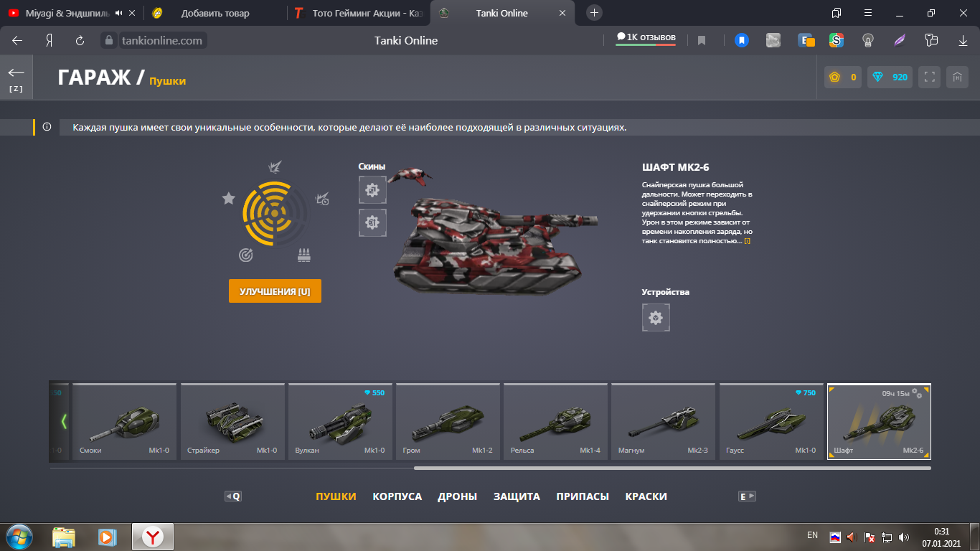980x551 pixels.
Task: Switch to the ЗАЩИТА tab
Action: coord(517,496)
